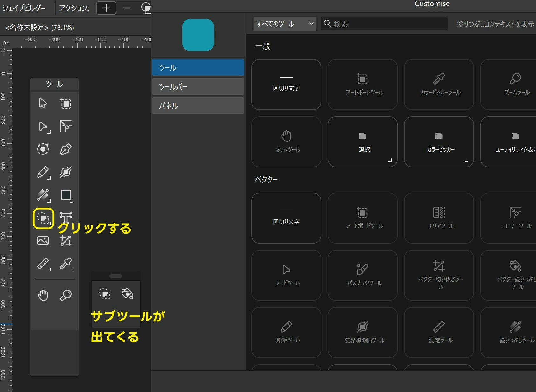The width and height of the screenshot is (536, 392).
Task: Click the px ruler unit corner
Action: (x=6, y=42)
